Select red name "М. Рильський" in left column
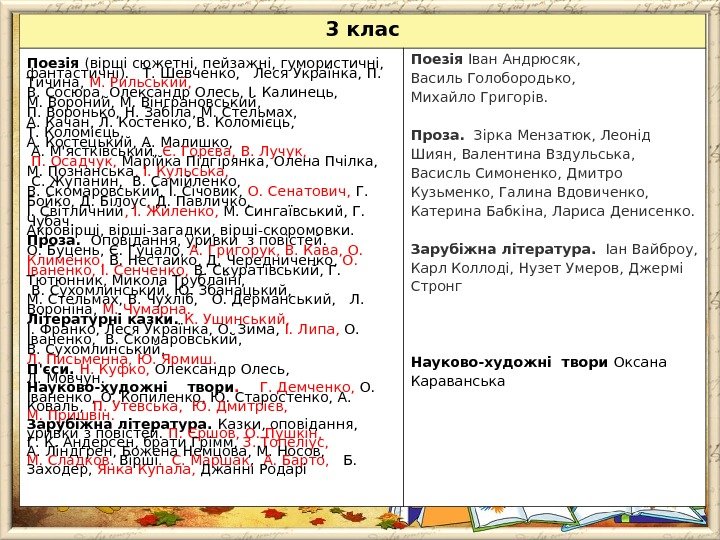Viewport: 720px width, 540px height. [x=140, y=82]
